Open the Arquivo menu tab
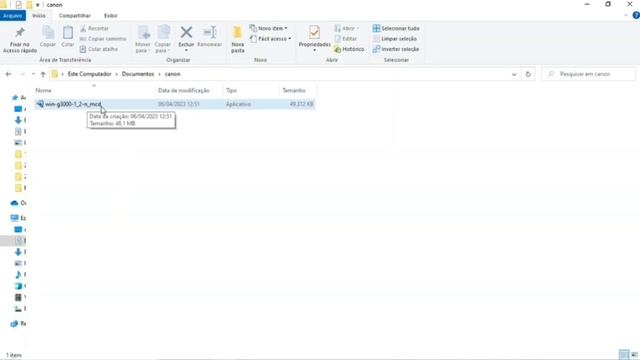This screenshot has width=640, height=360. pos(13,16)
